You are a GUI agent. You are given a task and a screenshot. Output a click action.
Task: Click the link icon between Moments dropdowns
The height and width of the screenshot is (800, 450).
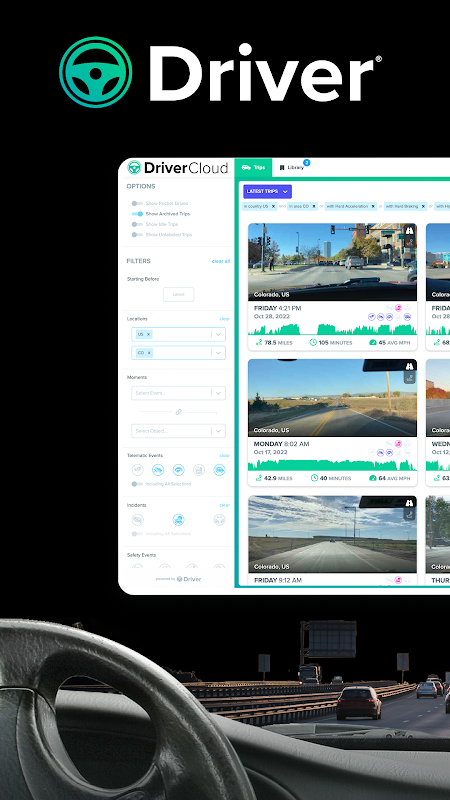coord(179,412)
